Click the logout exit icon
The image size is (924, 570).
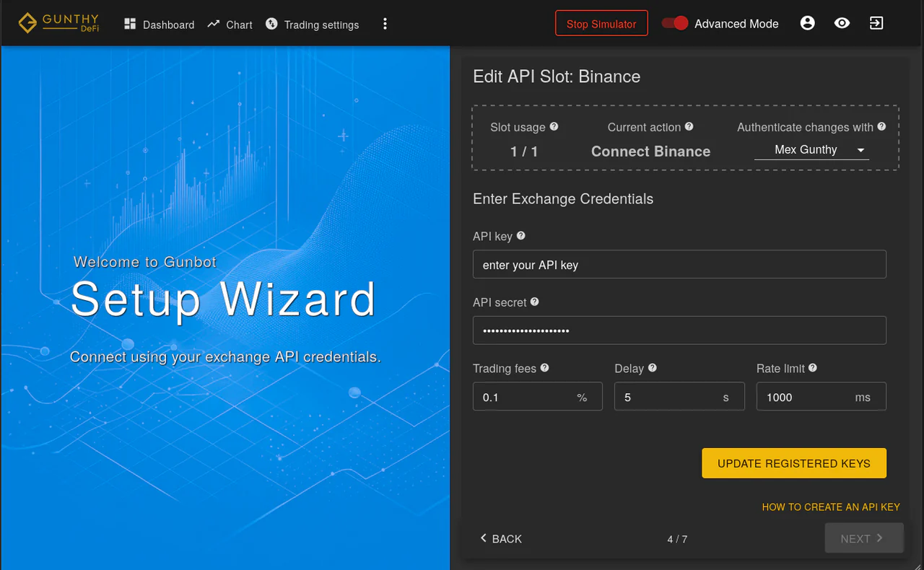coord(876,23)
